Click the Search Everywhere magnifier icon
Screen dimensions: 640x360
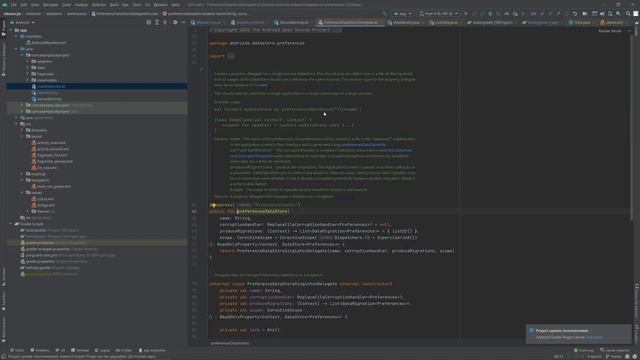(628, 13)
